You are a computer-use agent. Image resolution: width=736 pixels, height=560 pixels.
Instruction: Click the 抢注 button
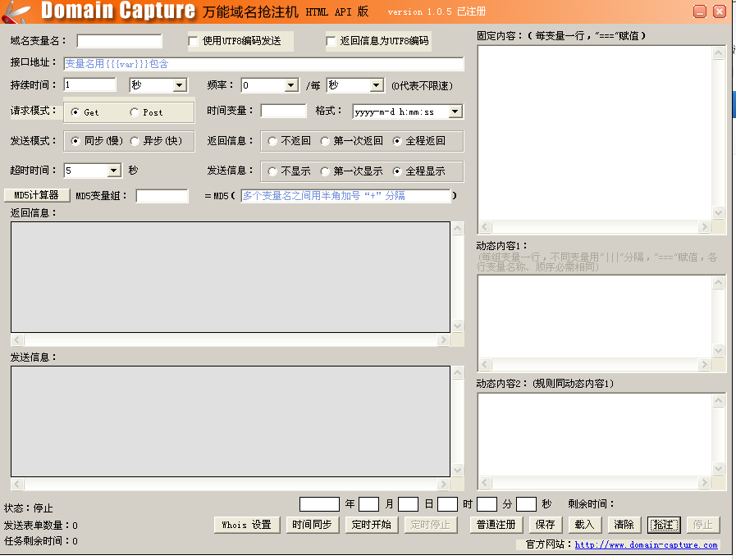663,525
